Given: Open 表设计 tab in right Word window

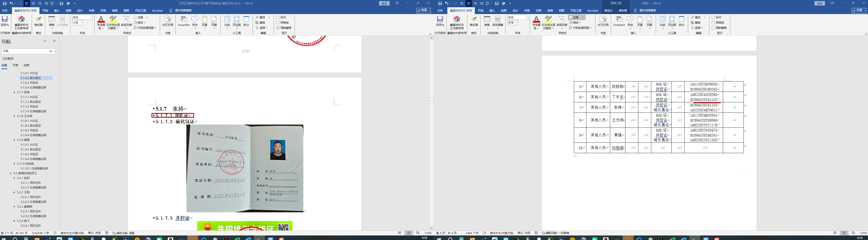Looking at the screenshot, I should (x=609, y=10).
